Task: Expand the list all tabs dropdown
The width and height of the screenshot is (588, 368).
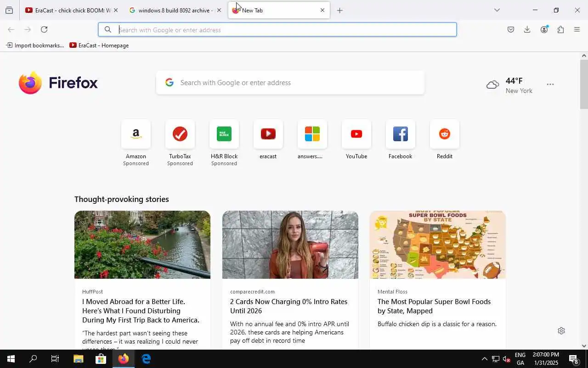Action: [x=497, y=10]
